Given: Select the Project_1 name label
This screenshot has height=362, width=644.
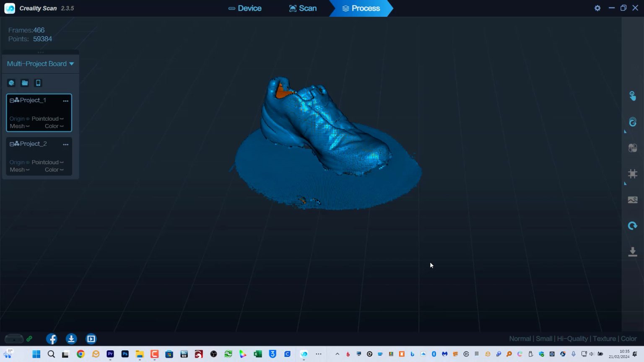Looking at the screenshot, I should point(33,100).
